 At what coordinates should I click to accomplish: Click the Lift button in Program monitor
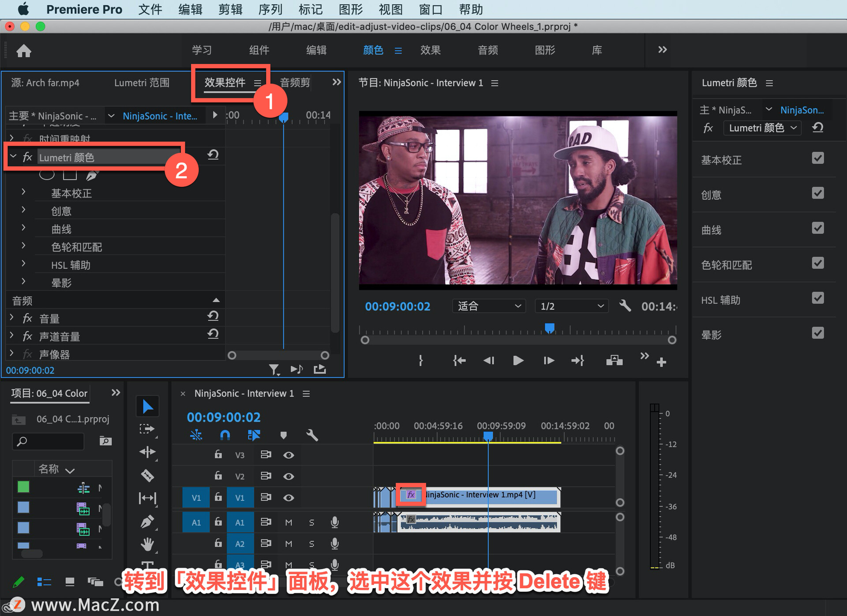(x=614, y=361)
